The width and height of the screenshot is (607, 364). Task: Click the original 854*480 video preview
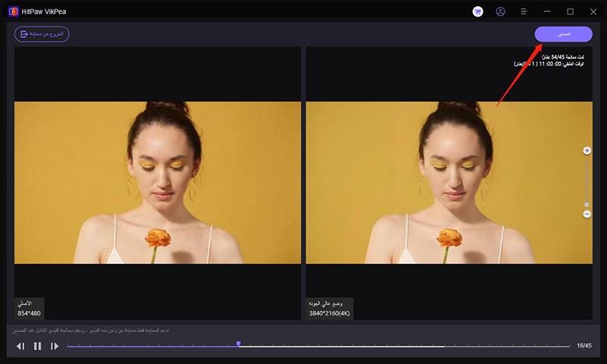tap(157, 182)
